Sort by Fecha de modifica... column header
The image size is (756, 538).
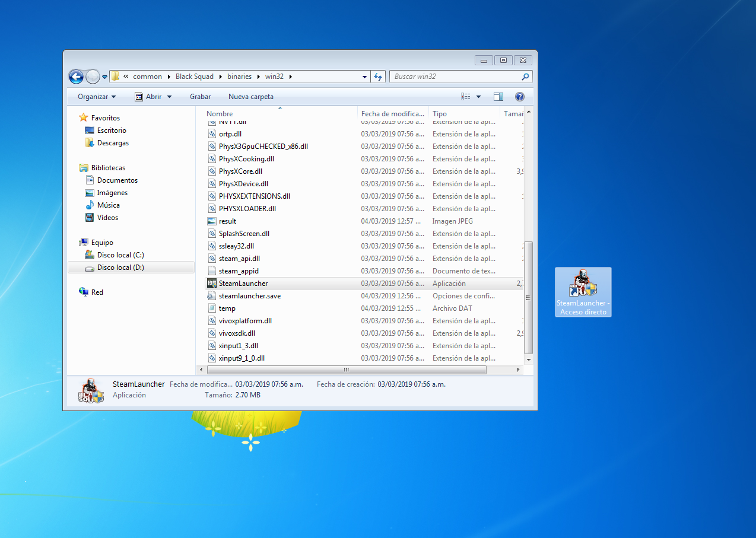point(393,113)
